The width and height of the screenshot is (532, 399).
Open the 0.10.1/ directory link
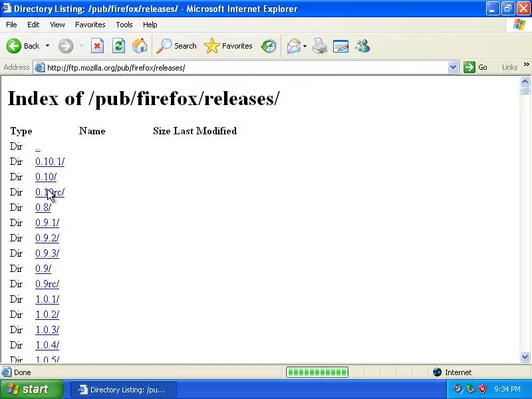pos(50,162)
